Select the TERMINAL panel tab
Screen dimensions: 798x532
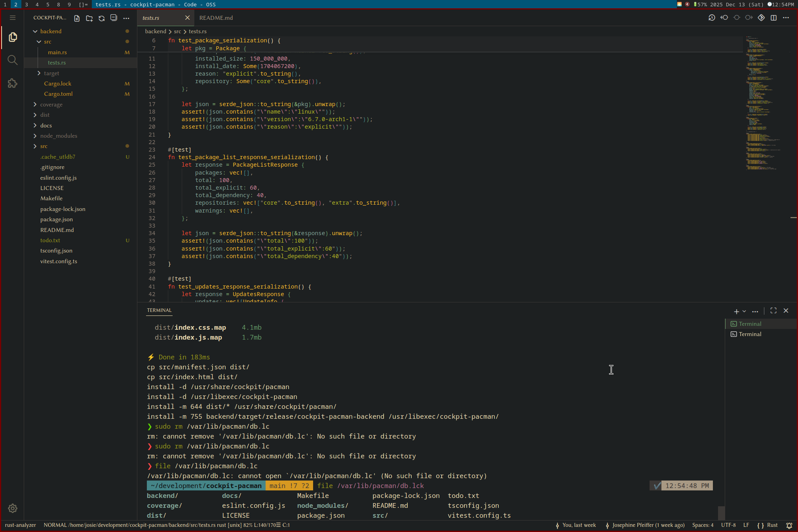tap(159, 310)
